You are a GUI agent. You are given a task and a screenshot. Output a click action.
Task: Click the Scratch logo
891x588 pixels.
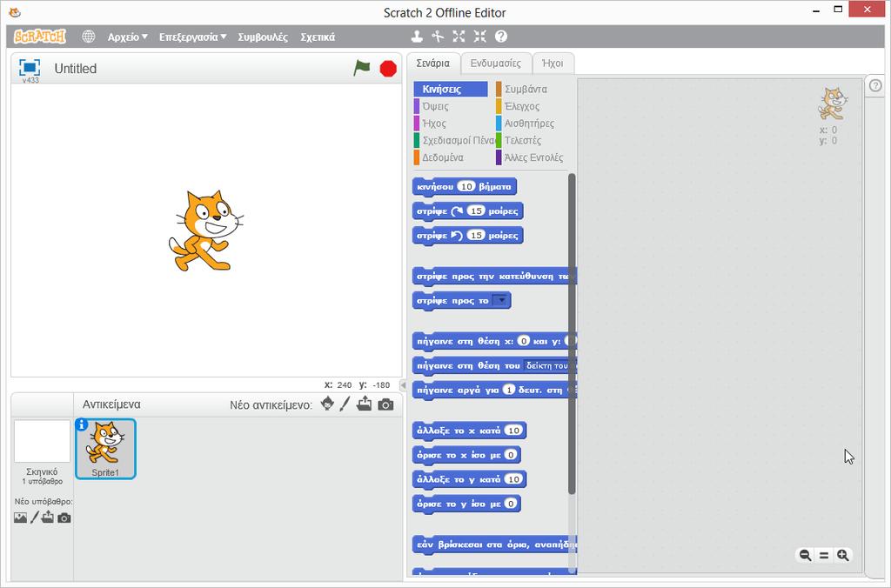pos(40,37)
